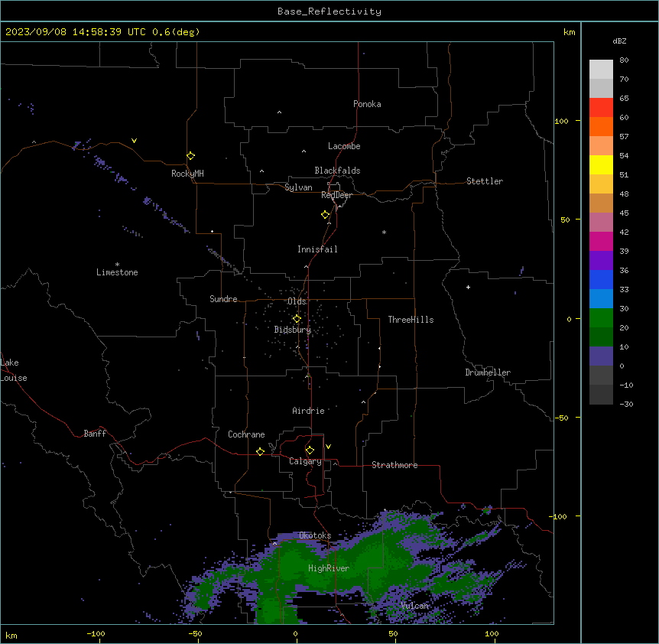
Task: Click the yellow diamond marker beside RockyMH
Action: [x=190, y=156]
